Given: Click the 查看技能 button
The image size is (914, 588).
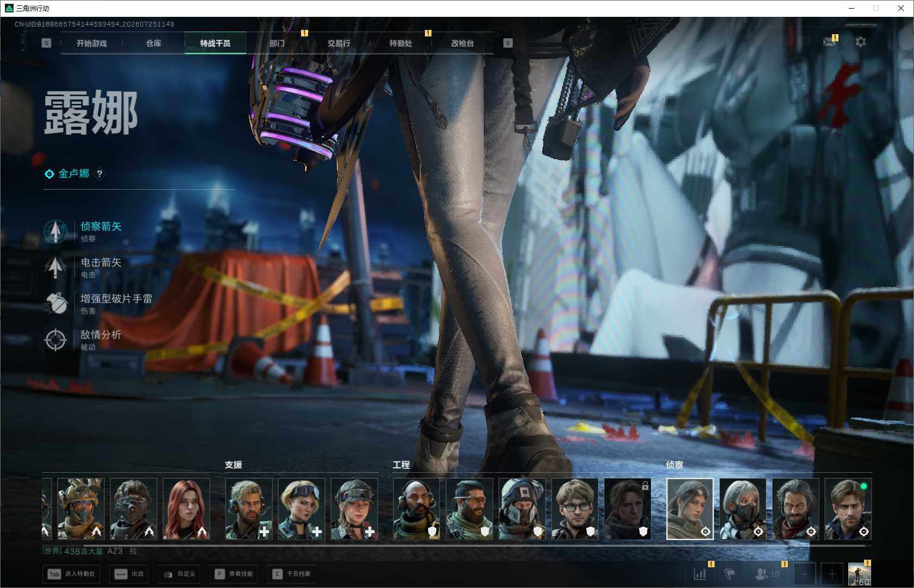Looking at the screenshot, I should pos(234,574).
